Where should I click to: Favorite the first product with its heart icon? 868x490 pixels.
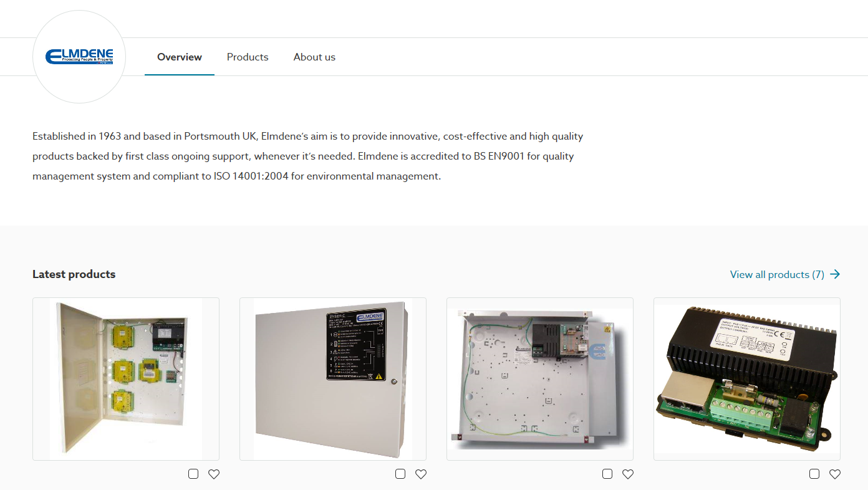click(x=214, y=474)
